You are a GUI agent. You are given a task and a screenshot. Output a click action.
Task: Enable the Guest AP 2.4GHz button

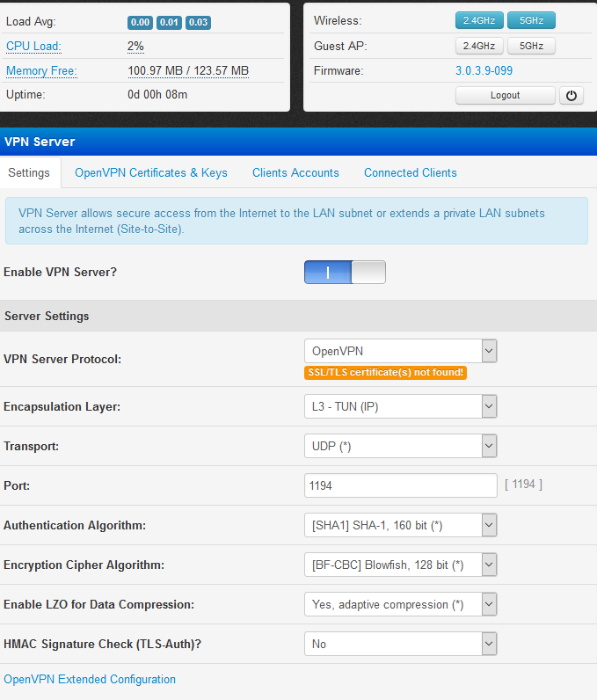[478, 46]
